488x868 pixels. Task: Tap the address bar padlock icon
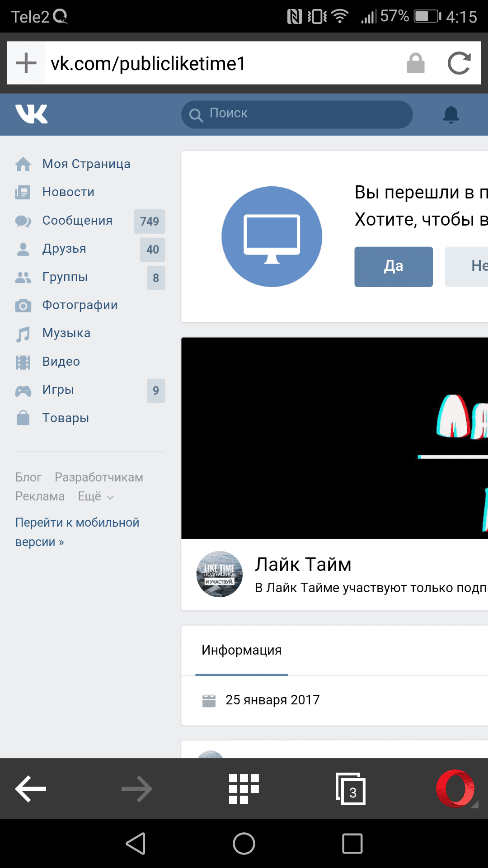pos(415,63)
